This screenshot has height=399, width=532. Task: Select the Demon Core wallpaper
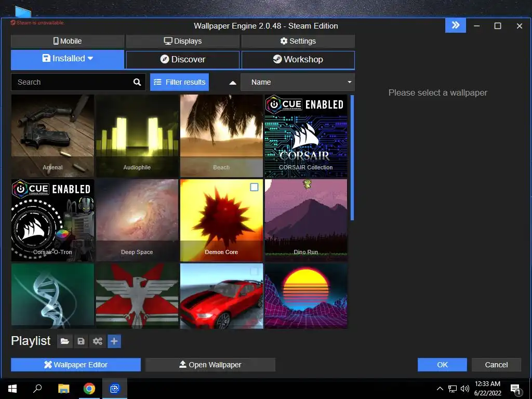[221, 220]
